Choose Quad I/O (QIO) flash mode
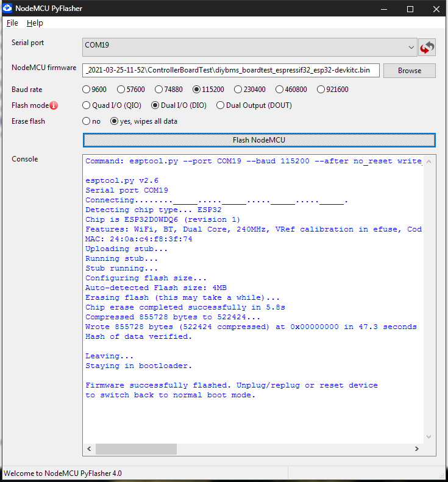Image resolution: width=448 pixels, height=482 pixels. tap(112, 105)
